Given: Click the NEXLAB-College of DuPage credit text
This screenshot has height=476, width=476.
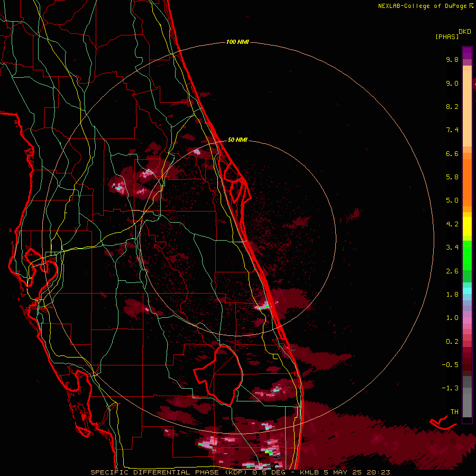Looking at the screenshot, I should 423,6.
